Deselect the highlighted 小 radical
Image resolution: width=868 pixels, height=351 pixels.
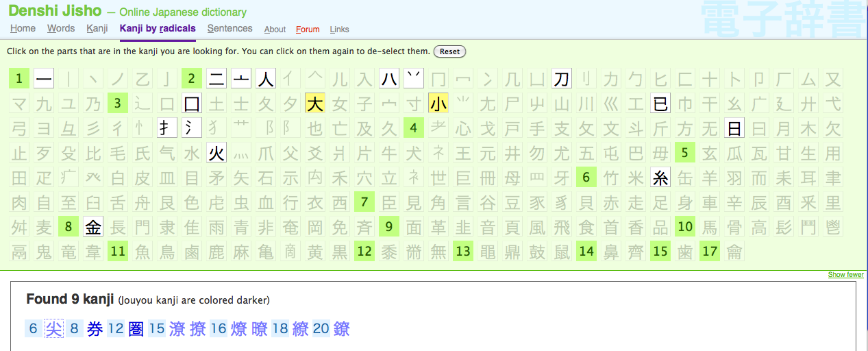pos(438,104)
